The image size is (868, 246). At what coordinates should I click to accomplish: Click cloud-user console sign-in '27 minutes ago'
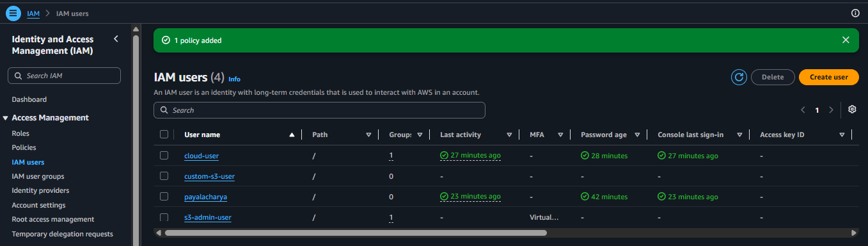pyautogui.click(x=688, y=156)
